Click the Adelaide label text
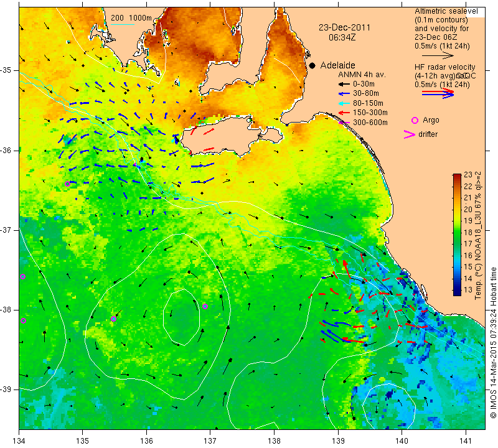The height and width of the screenshot is (448, 498). click(x=337, y=65)
